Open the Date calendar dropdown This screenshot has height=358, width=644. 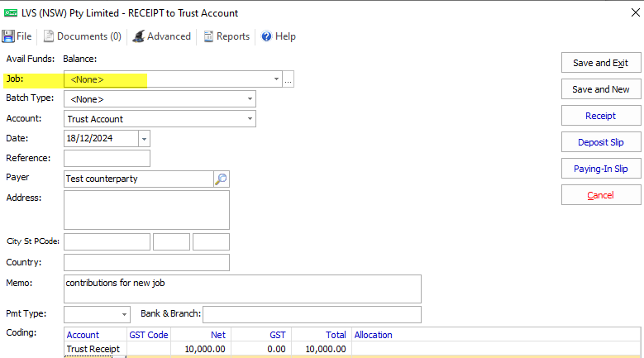(x=145, y=139)
